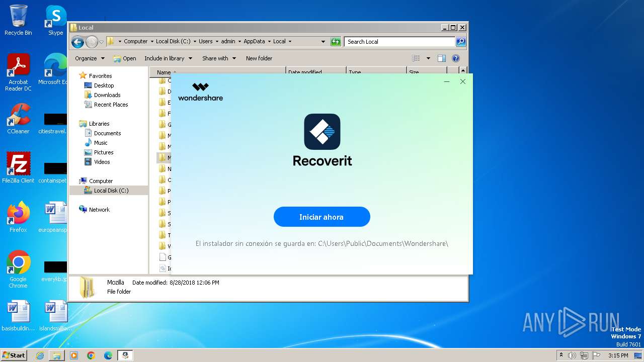
Task: Open Google Chrome desktop icon
Action: 18,269
